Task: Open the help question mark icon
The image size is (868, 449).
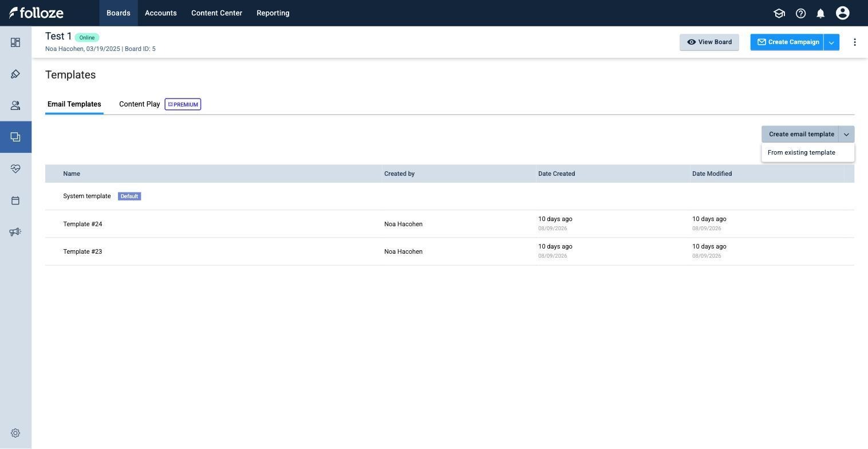Action: 800,13
